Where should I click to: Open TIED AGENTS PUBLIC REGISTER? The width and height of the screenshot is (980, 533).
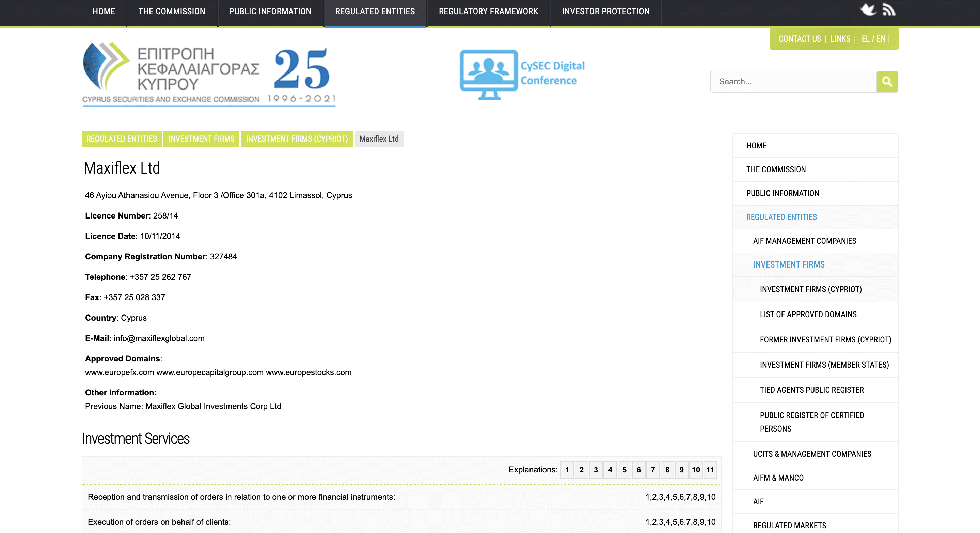pyautogui.click(x=815, y=390)
